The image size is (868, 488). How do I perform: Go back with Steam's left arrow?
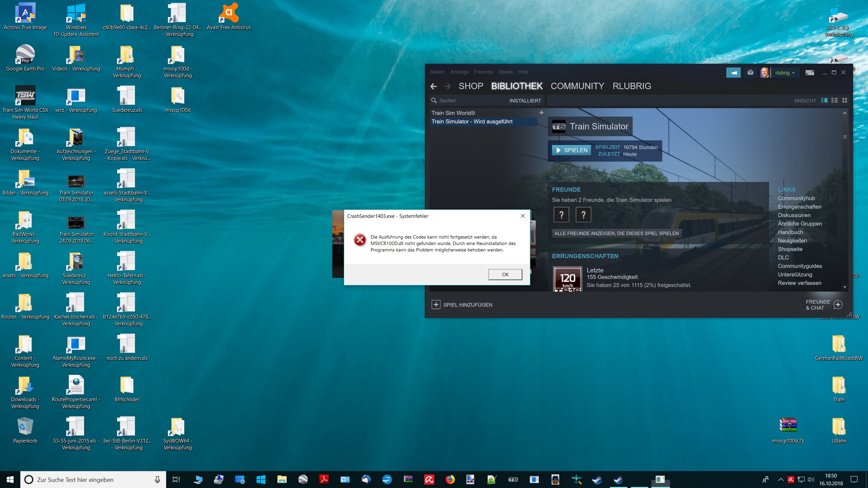433,86
